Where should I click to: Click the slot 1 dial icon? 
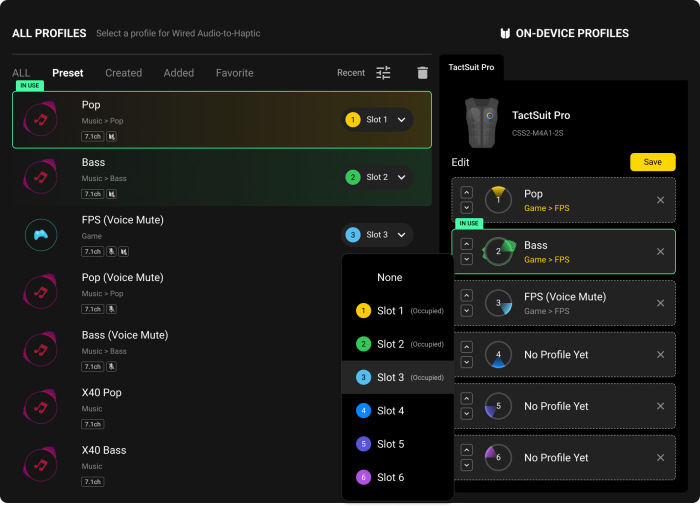click(x=498, y=200)
